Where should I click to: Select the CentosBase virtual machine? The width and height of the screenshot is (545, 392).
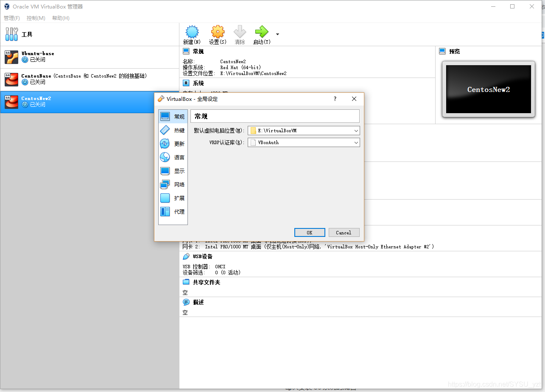tap(89, 79)
